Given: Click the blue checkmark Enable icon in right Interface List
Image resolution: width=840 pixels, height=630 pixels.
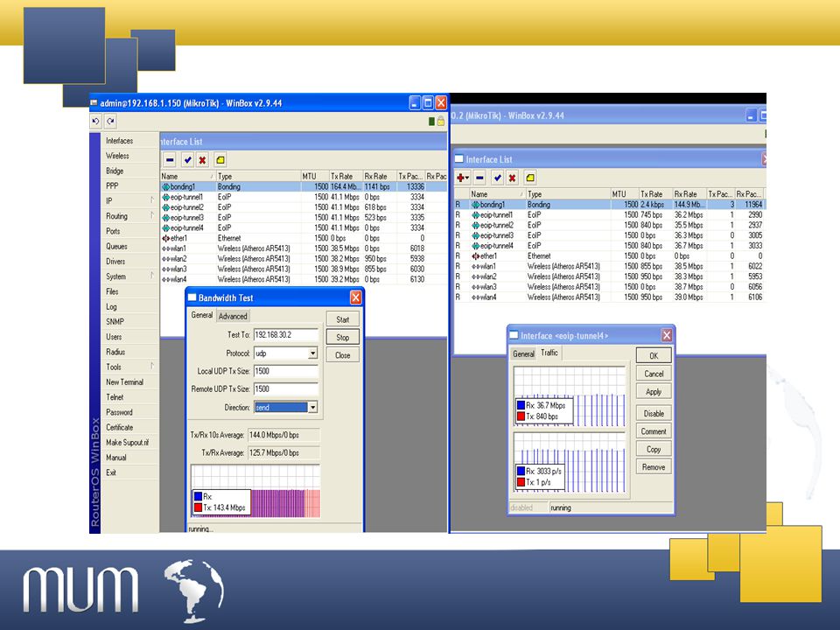Looking at the screenshot, I should tap(498, 178).
